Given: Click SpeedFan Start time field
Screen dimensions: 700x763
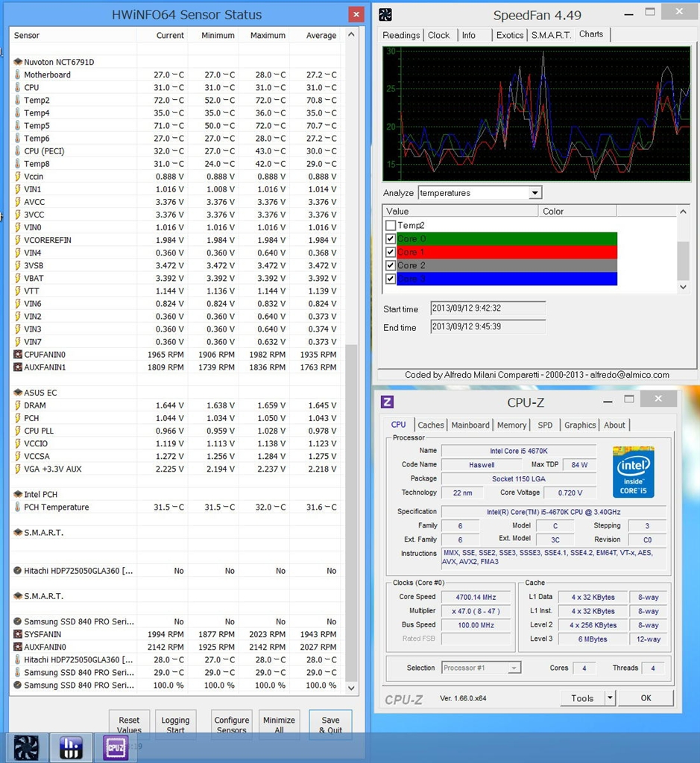Looking at the screenshot, I should tap(488, 308).
